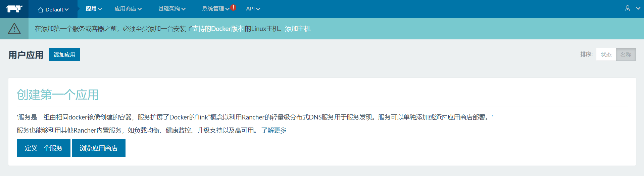
Task: Open the 添加主机 link
Action: point(298,29)
